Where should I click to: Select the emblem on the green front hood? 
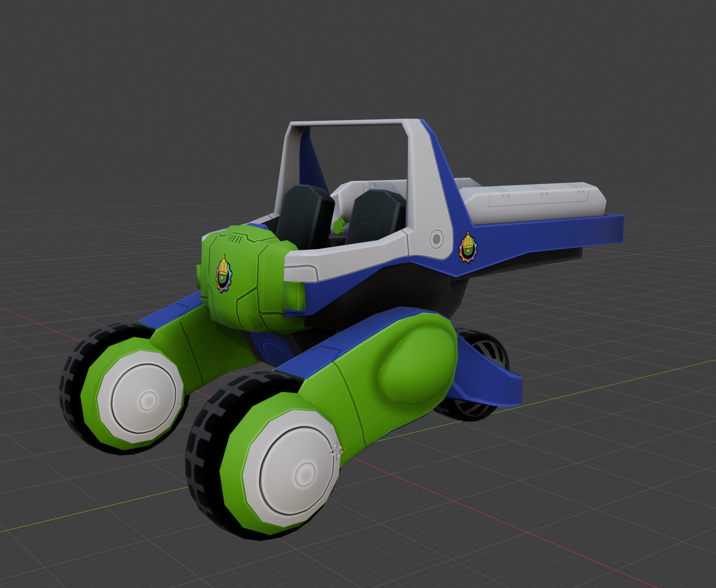[x=224, y=274]
